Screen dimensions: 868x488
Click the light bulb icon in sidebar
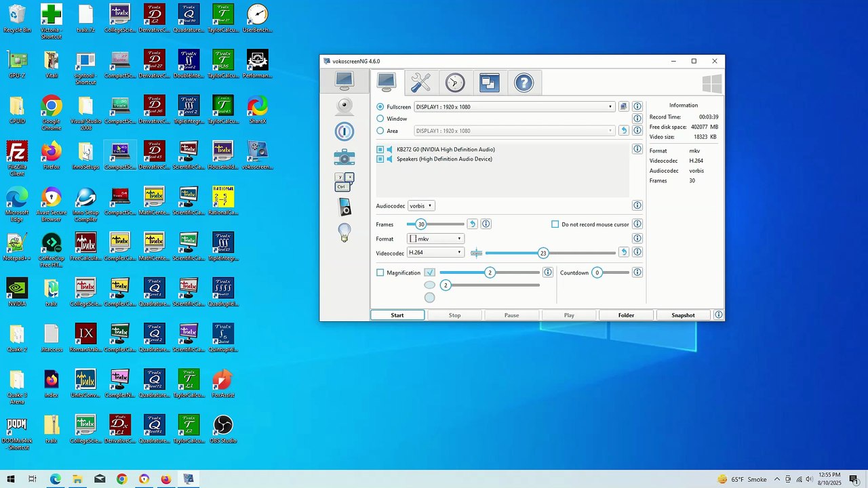pos(344,232)
